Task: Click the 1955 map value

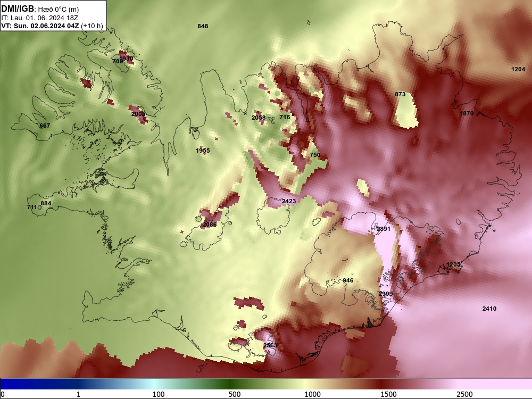Action: 203,151
